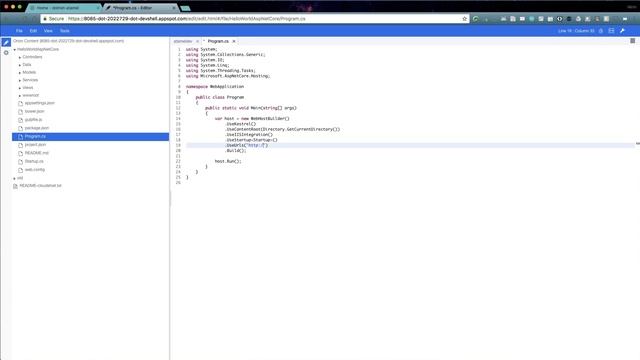This screenshot has width=640, height=360.
Task: Click the Orion Content header text
Action: coord(69,41)
